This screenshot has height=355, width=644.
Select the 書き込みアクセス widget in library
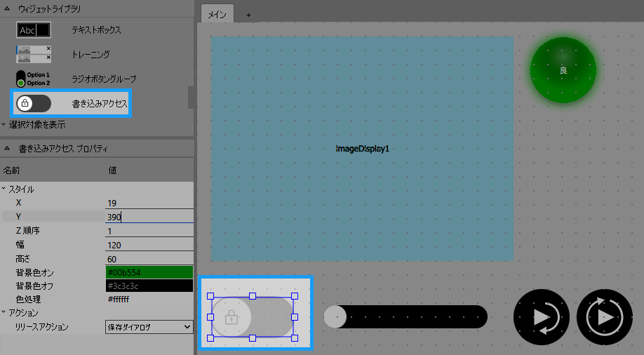[x=70, y=104]
